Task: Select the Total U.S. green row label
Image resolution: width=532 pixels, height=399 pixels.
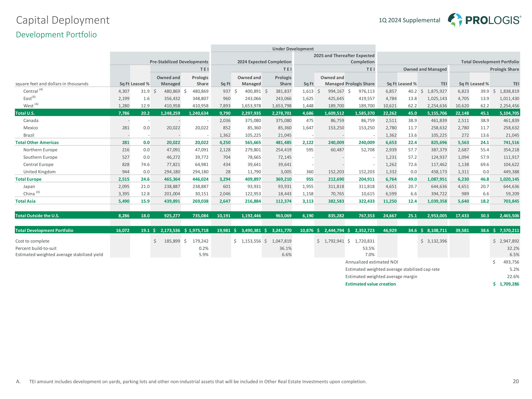Action: click(25, 113)
